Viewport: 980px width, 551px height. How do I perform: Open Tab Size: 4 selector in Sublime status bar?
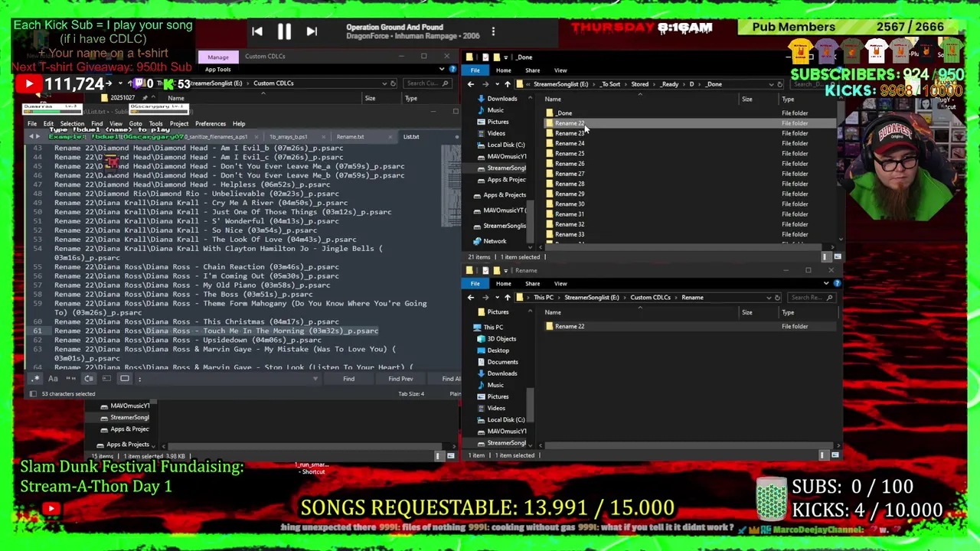pyautogui.click(x=411, y=394)
